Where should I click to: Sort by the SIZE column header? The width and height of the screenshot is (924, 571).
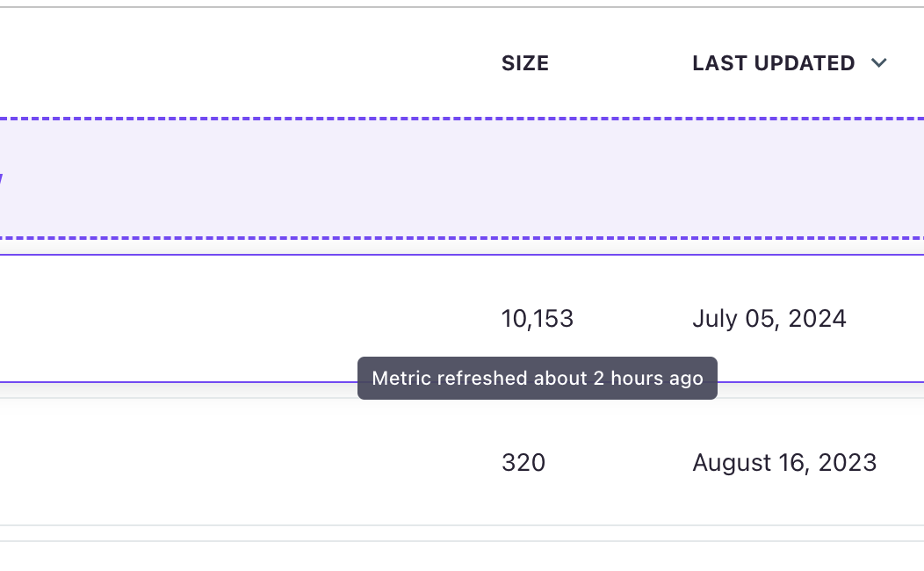[x=525, y=63]
